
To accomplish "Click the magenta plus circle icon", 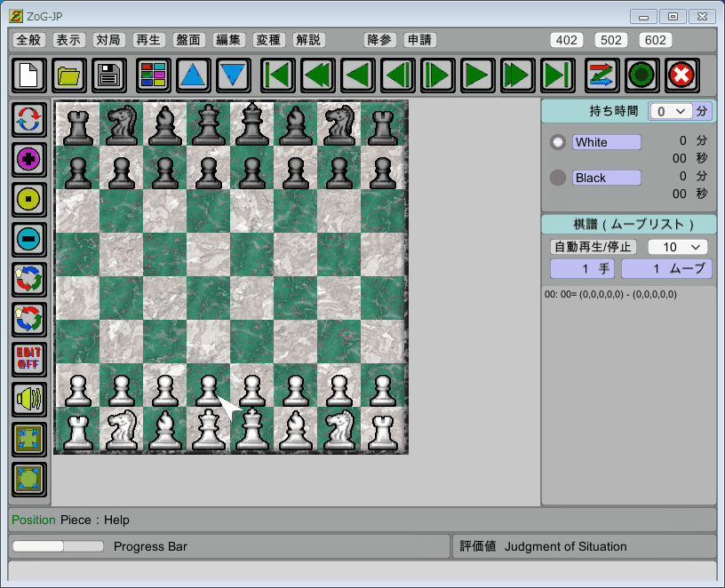I will [x=29, y=160].
